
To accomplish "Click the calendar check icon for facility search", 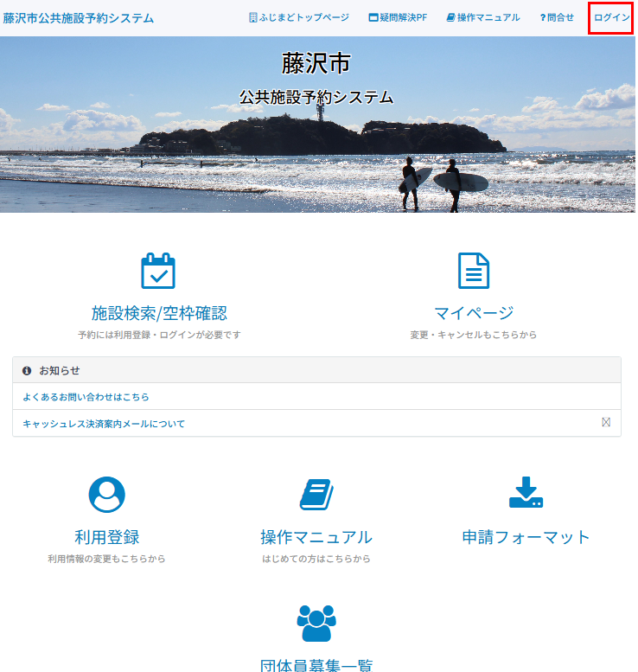I will tap(158, 271).
